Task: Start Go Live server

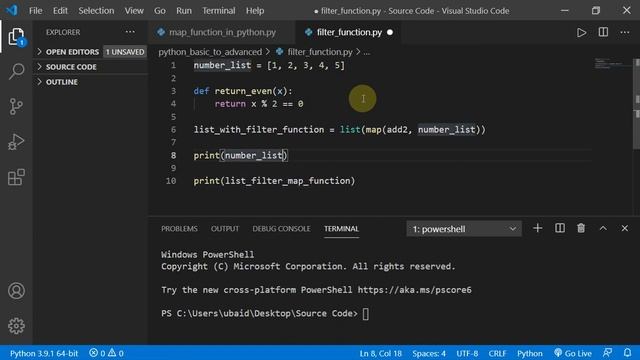Action: [573, 353]
